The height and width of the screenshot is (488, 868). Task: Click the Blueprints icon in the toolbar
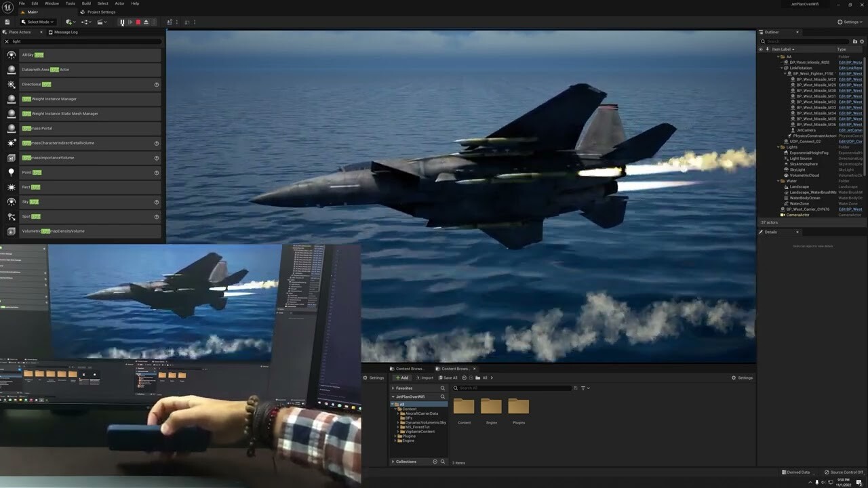click(85, 22)
